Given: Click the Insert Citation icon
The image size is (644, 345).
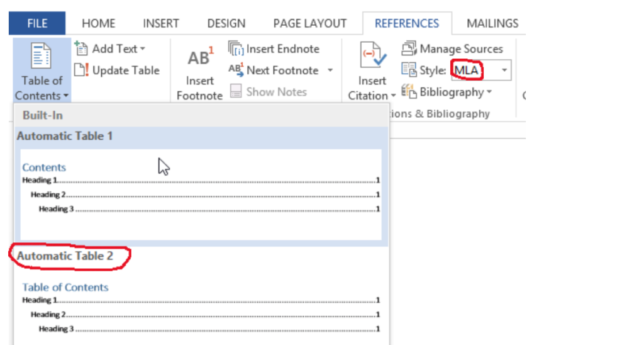Looking at the screenshot, I should tap(372, 58).
